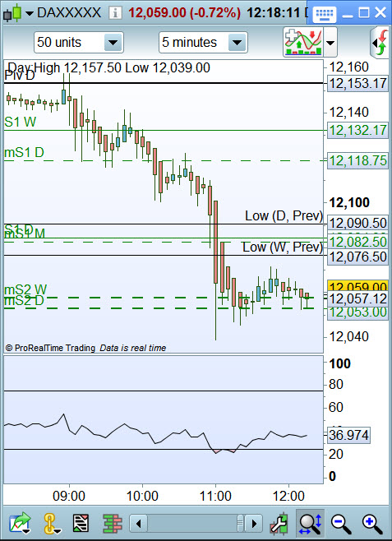392x541 pixels.
Task: Click the ProRealTime Trading copyright text
Action: click(50, 348)
